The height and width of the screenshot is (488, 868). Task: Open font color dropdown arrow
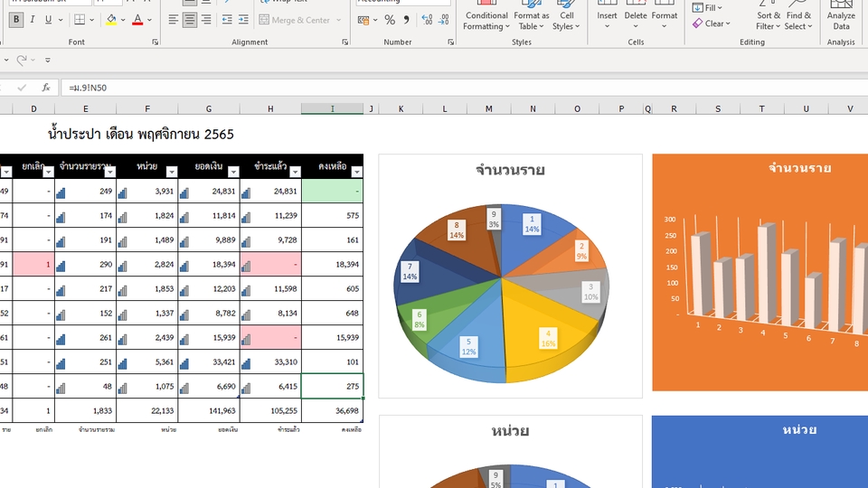click(x=149, y=20)
